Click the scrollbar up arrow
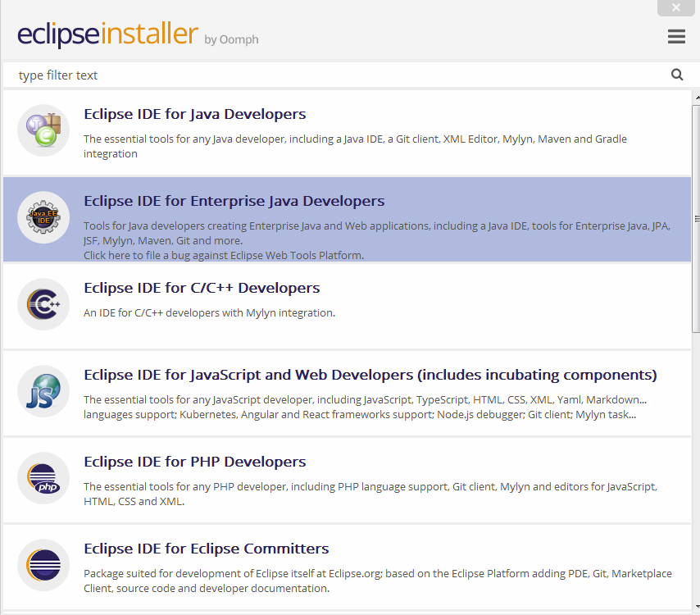The image size is (700, 615). tap(697, 97)
